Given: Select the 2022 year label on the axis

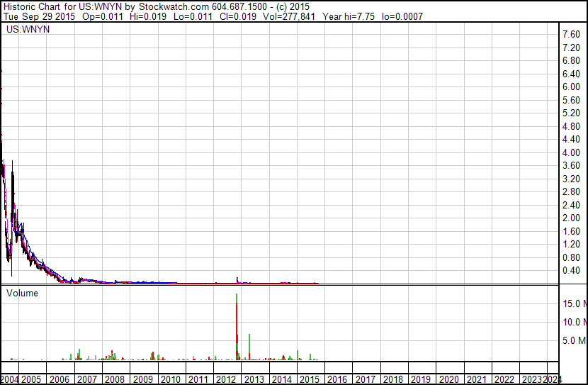Looking at the screenshot, I should pos(504,379).
